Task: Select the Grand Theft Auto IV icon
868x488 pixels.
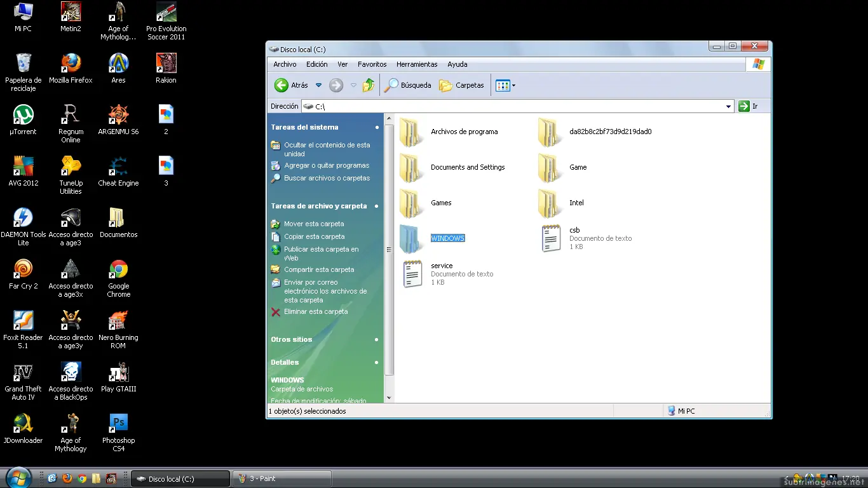Action: (24, 381)
